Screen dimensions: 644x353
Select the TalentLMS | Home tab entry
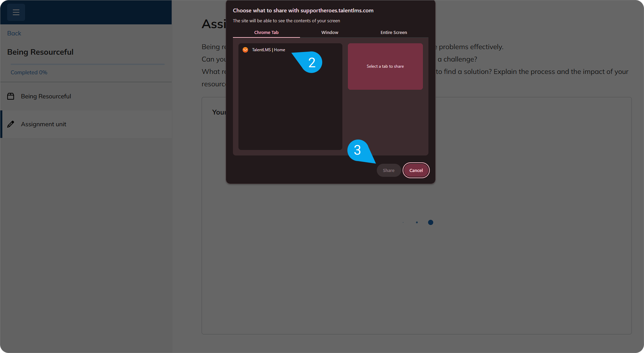pos(290,50)
